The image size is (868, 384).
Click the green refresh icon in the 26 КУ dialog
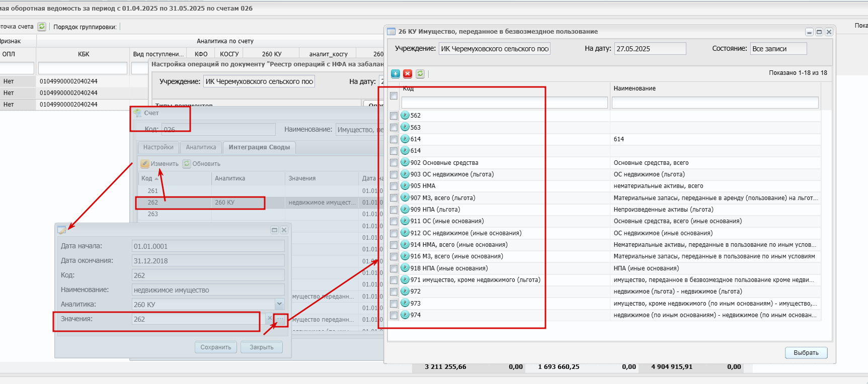tap(420, 73)
